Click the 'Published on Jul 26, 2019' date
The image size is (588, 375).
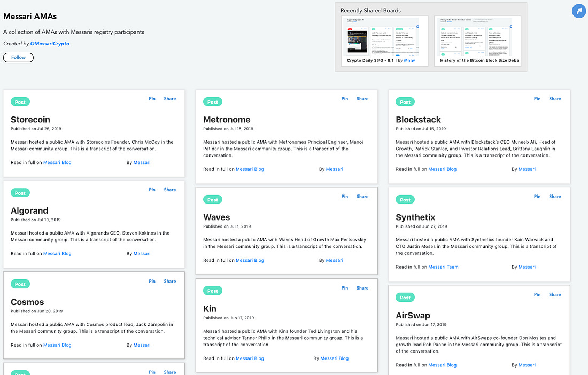[x=36, y=129]
